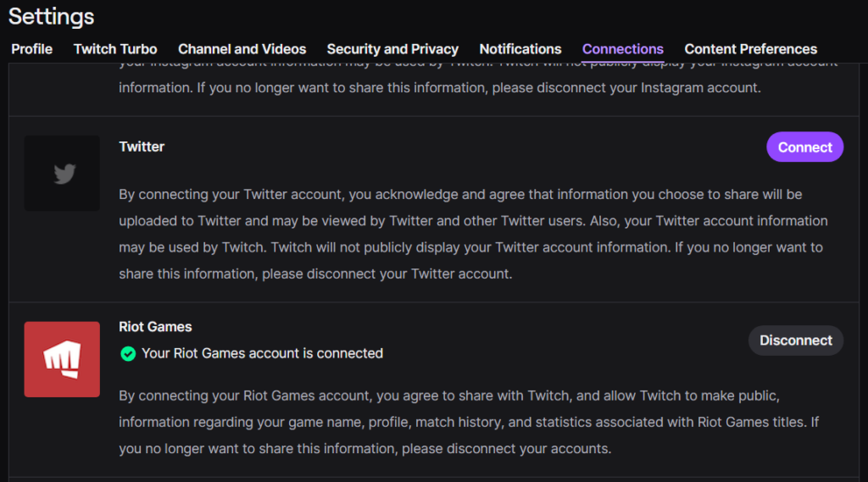Go to the Channel and Videos tab
The image size is (868, 482).
coord(242,49)
